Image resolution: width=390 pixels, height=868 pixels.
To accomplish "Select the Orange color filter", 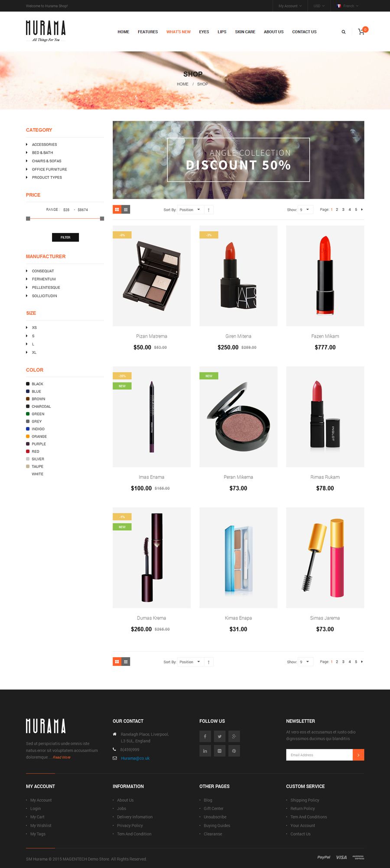I will pyautogui.click(x=36, y=436).
